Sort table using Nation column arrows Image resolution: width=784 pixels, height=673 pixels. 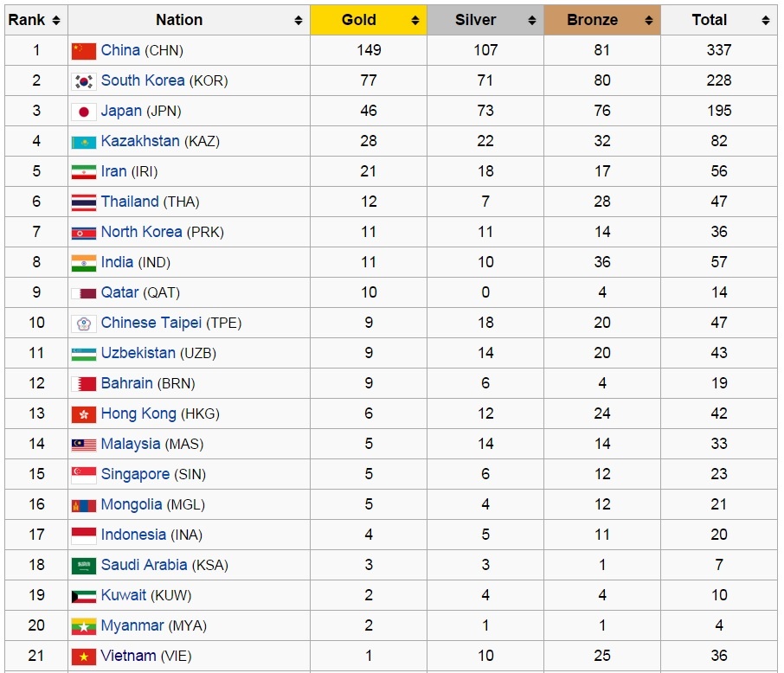299,20
